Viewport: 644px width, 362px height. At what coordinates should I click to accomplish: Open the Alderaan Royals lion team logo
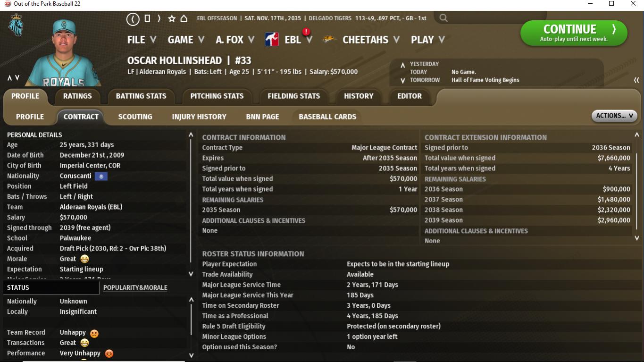coord(16,25)
